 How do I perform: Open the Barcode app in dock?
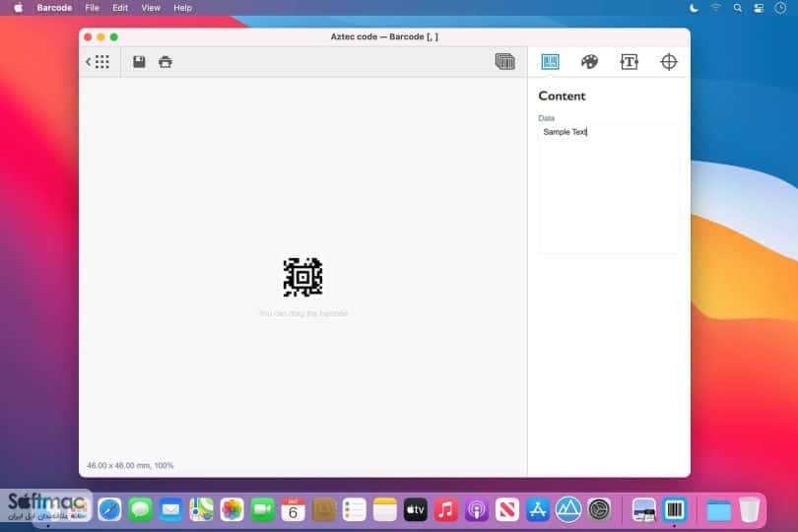pyautogui.click(x=674, y=509)
